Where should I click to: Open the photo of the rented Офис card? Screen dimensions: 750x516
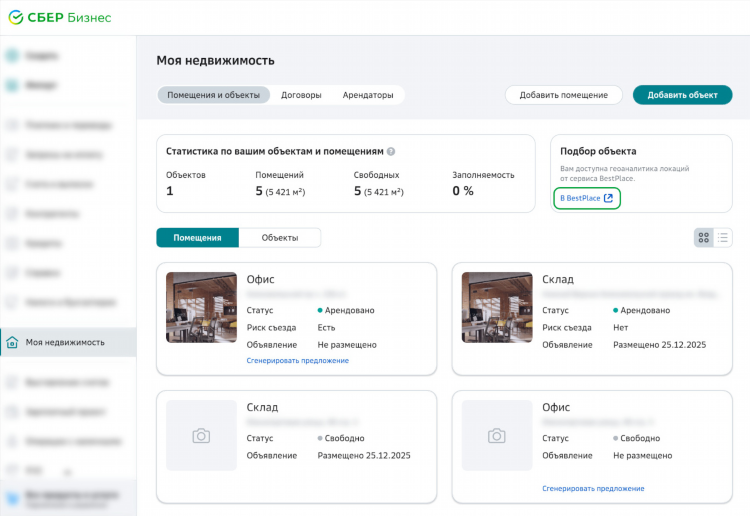point(201,307)
